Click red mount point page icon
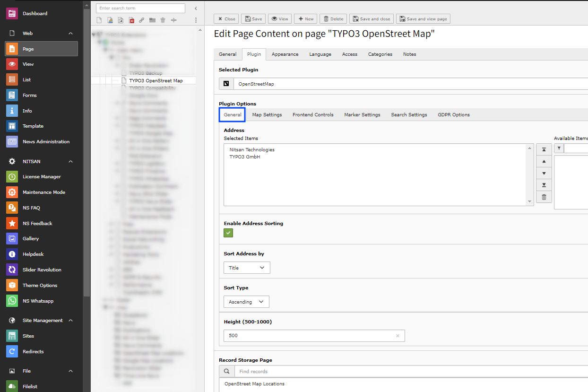 131,20
